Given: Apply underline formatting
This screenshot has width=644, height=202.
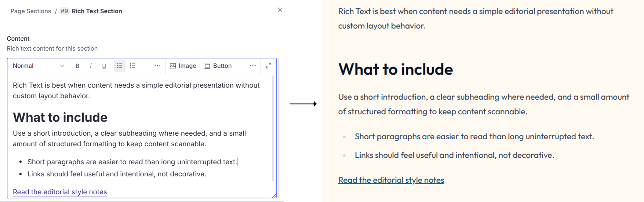Looking at the screenshot, I should [x=104, y=66].
